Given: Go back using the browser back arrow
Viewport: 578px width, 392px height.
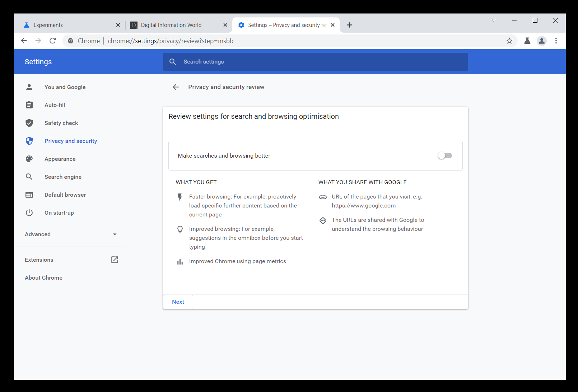Looking at the screenshot, I should coord(24,41).
